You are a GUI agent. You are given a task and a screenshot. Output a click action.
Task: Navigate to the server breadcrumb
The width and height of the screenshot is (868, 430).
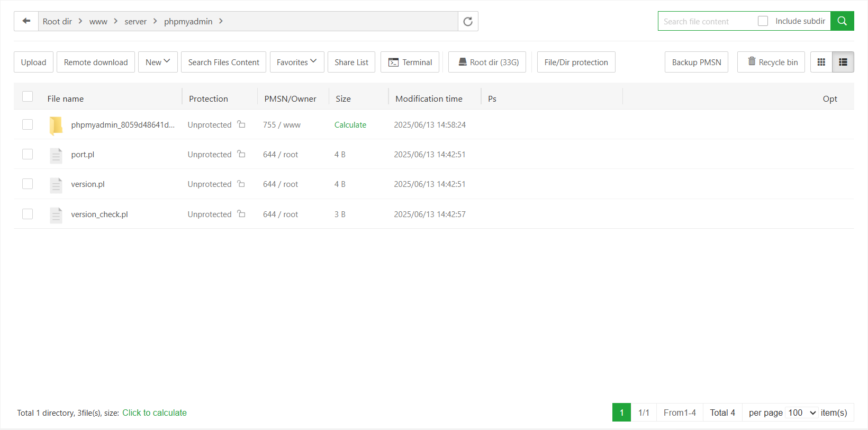(135, 22)
